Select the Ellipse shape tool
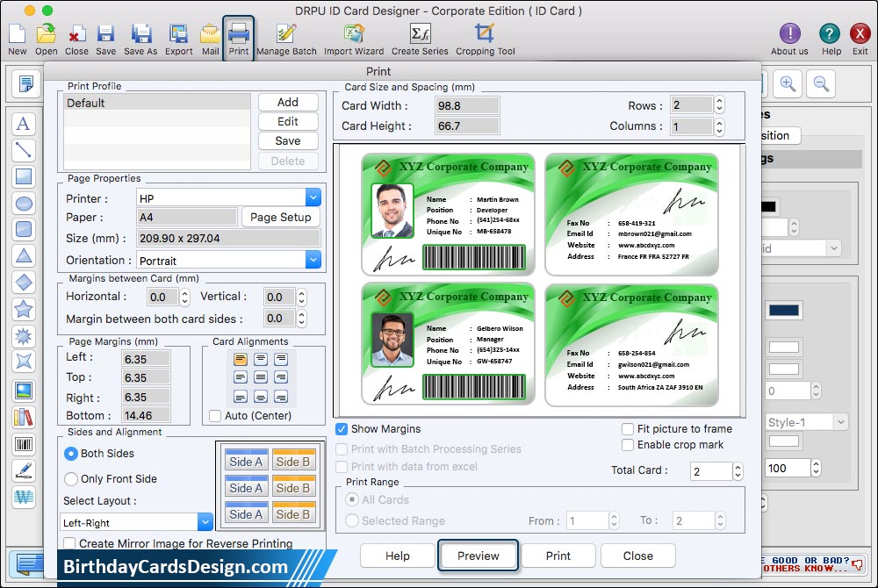 (x=24, y=203)
